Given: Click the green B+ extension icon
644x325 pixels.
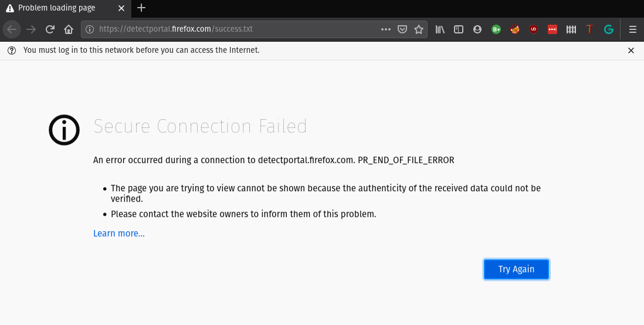Looking at the screenshot, I should tap(496, 29).
